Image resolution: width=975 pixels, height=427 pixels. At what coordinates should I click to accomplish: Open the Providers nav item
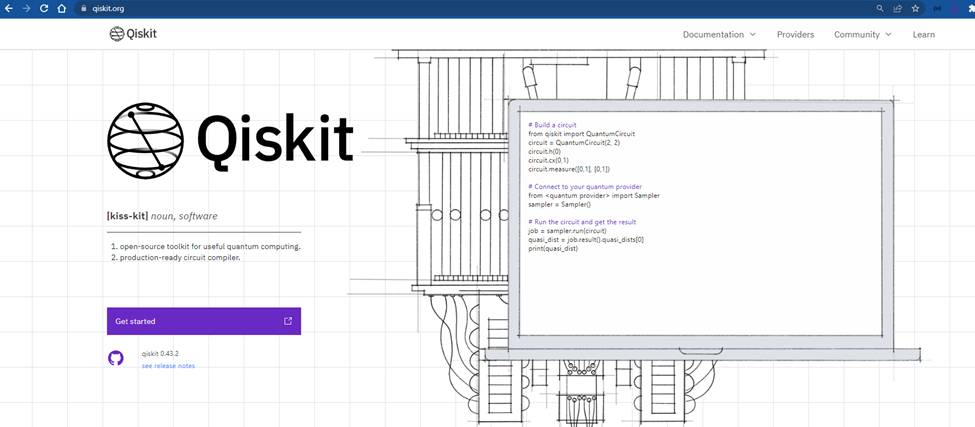click(795, 34)
